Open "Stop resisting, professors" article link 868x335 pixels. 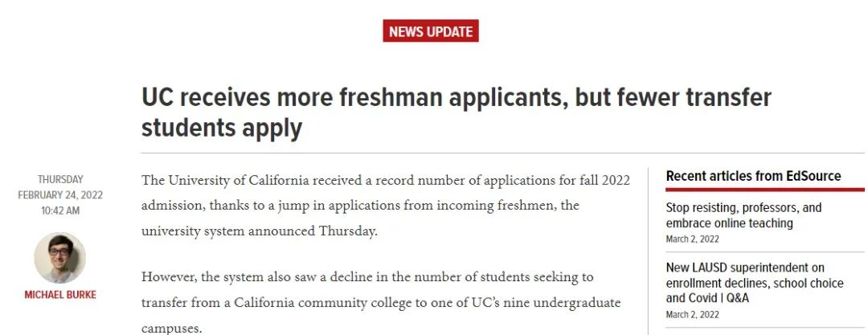743,215
